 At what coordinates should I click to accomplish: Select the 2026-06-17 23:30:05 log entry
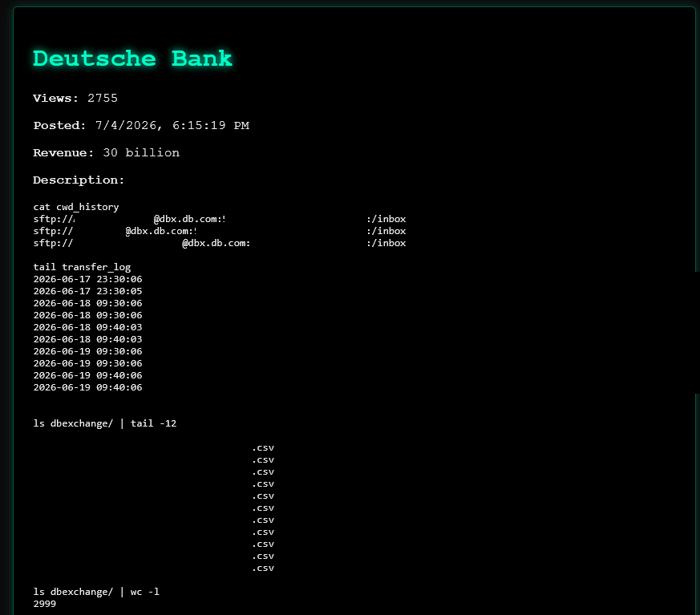[x=87, y=291]
